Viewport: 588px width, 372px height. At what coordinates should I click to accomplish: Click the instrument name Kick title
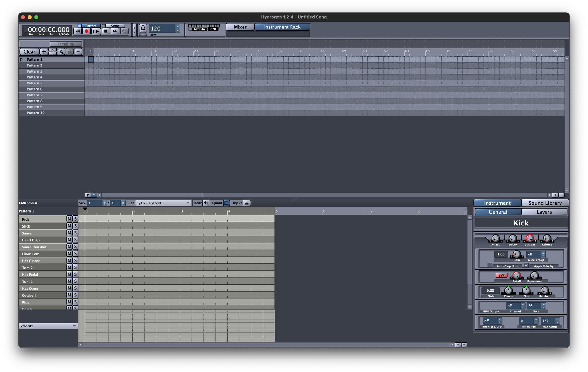(521, 223)
